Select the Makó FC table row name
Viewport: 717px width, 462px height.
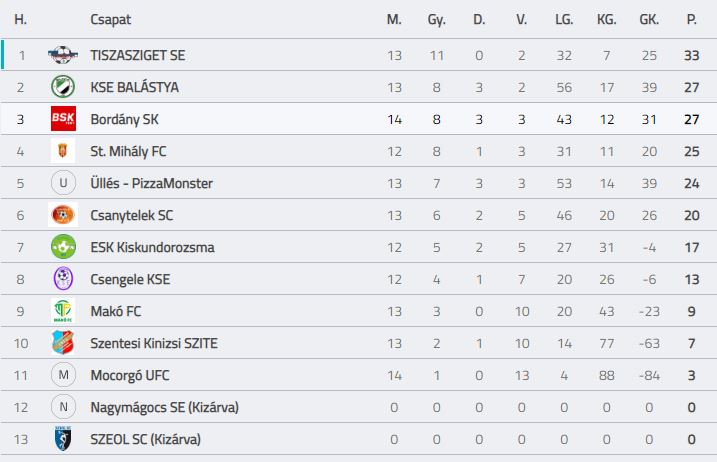[x=116, y=312]
